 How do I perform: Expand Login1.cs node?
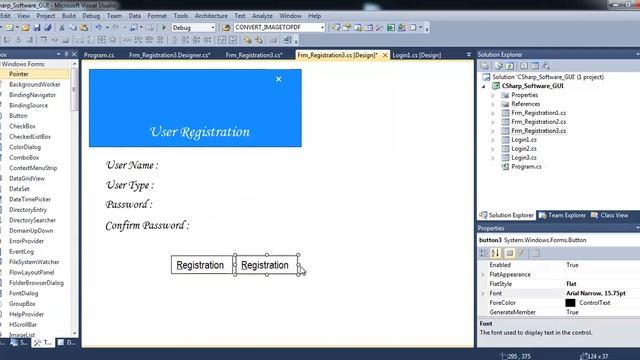point(493,140)
